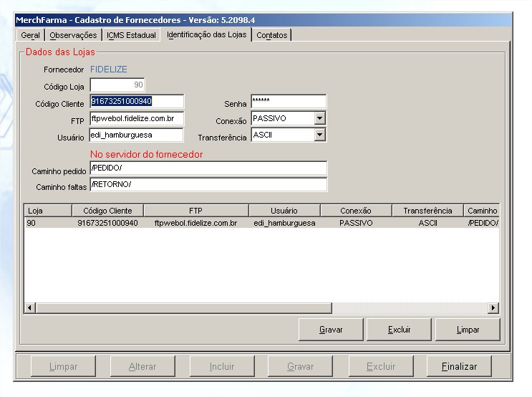532x397 pixels.
Task: Expand the Transferência dropdown arrow
Action: [320, 135]
